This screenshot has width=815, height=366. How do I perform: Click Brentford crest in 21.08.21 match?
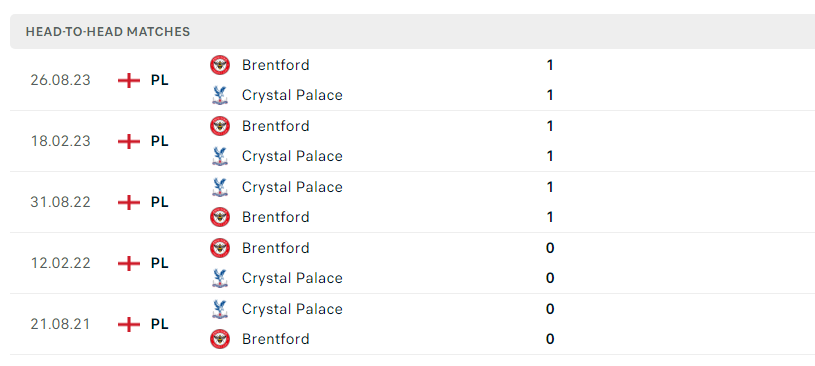tap(220, 339)
